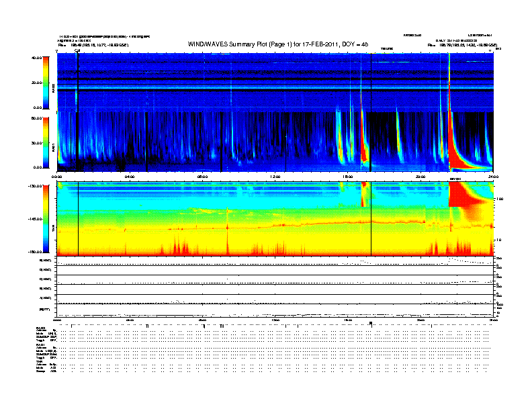Click the TNR spectrogram panel
Image resolution: width=532 pixels, height=411 pixels.
click(275, 219)
